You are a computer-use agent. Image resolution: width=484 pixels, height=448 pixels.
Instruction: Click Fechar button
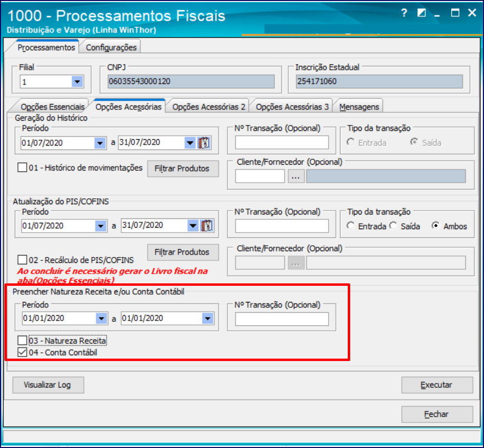click(x=437, y=414)
